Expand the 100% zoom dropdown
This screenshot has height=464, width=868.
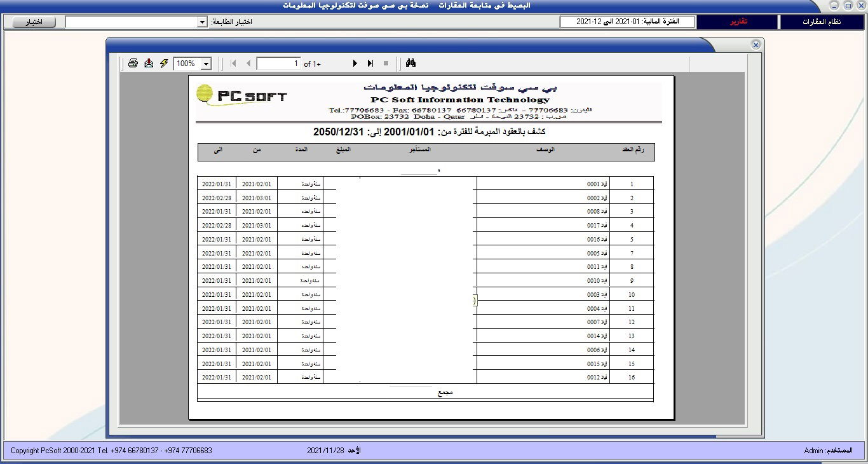pos(206,64)
